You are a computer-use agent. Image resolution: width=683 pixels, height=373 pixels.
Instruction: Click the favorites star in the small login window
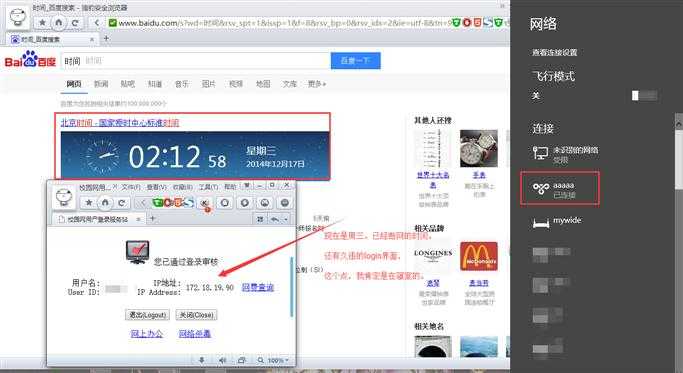pyautogui.click(x=88, y=203)
